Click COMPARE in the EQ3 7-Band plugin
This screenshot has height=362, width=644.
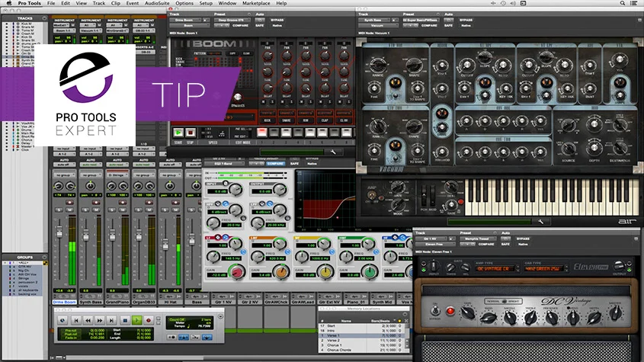click(275, 164)
